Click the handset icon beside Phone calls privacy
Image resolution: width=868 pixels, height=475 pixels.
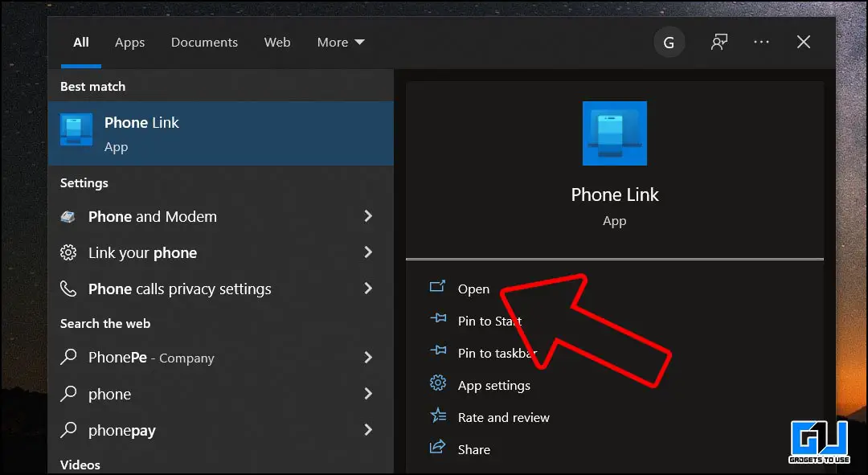point(68,289)
